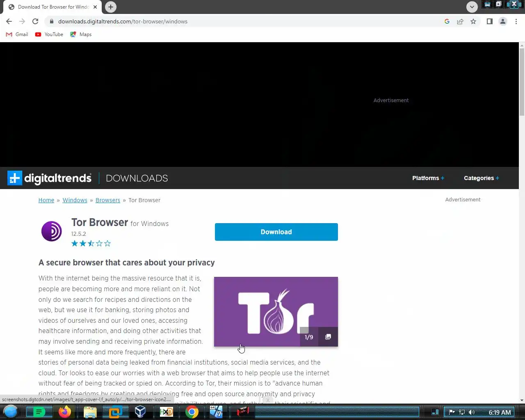Bookmark this page with the star icon
The width and height of the screenshot is (525, 420).
point(473,21)
